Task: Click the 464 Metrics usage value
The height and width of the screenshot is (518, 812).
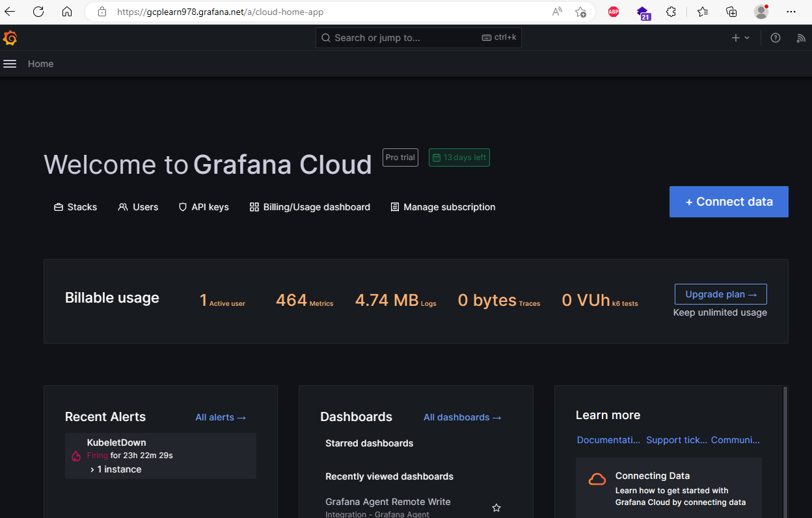Action: tap(304, 301)
